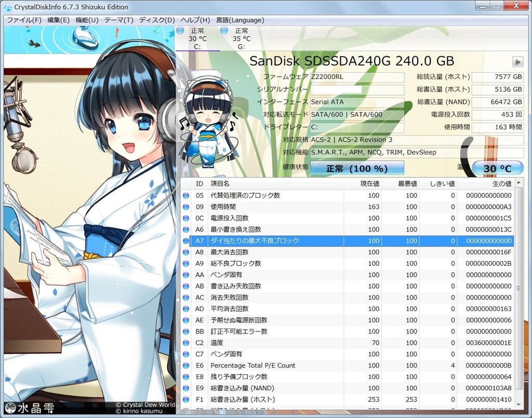Select the 代替処理済のブロック数 row
Screen dimensions: 532x418
pos(348,196)
